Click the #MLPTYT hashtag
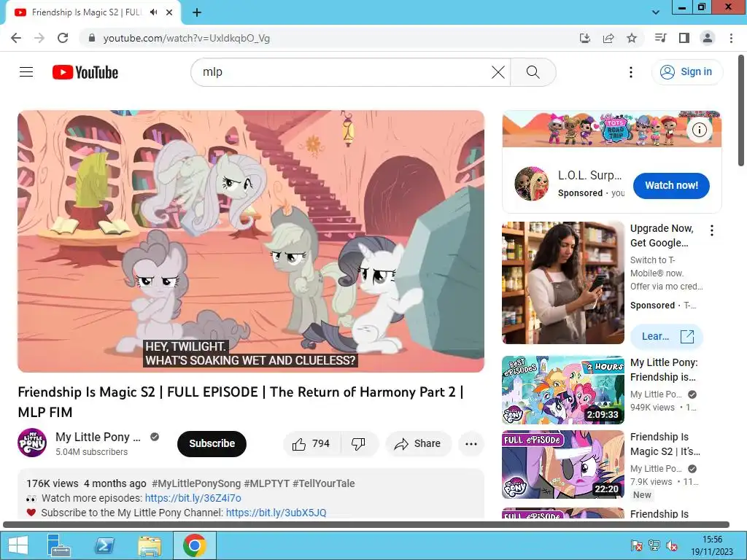Screen dimensions: 747x560 pos(267,483)
